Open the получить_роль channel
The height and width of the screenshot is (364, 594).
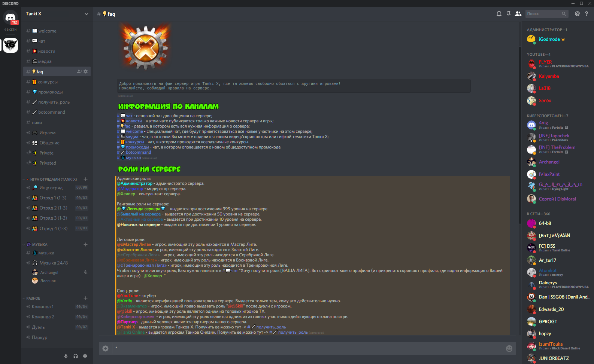(57, 102)
